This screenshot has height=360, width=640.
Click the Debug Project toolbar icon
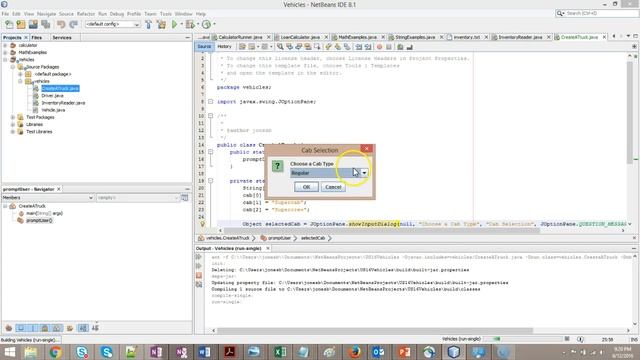(190, 24)
